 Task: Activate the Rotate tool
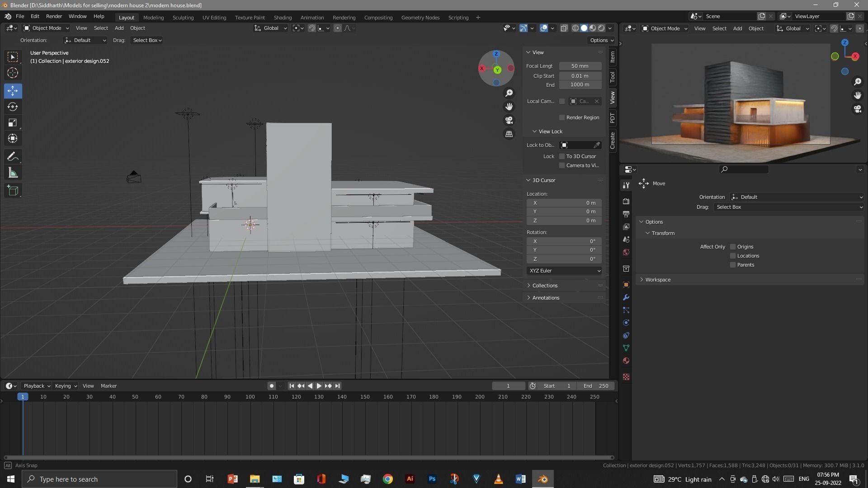[13, 107]
